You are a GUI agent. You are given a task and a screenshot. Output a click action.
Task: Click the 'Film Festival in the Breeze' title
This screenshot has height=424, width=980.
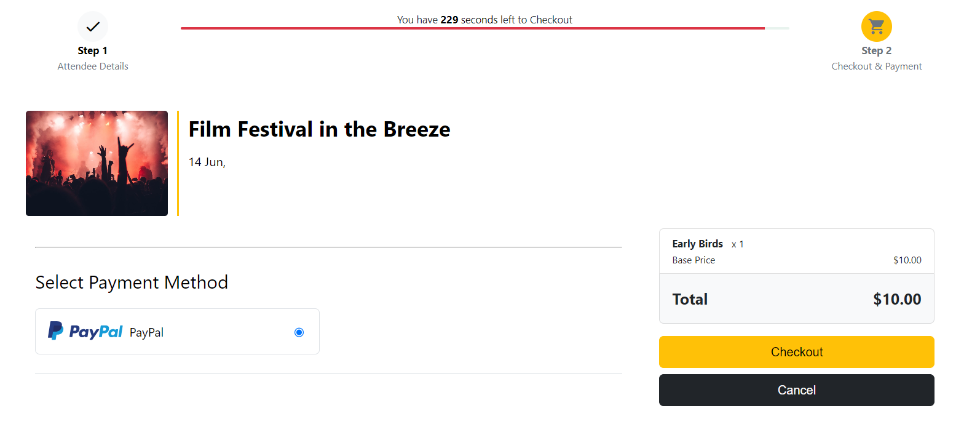tap(319, 129)
